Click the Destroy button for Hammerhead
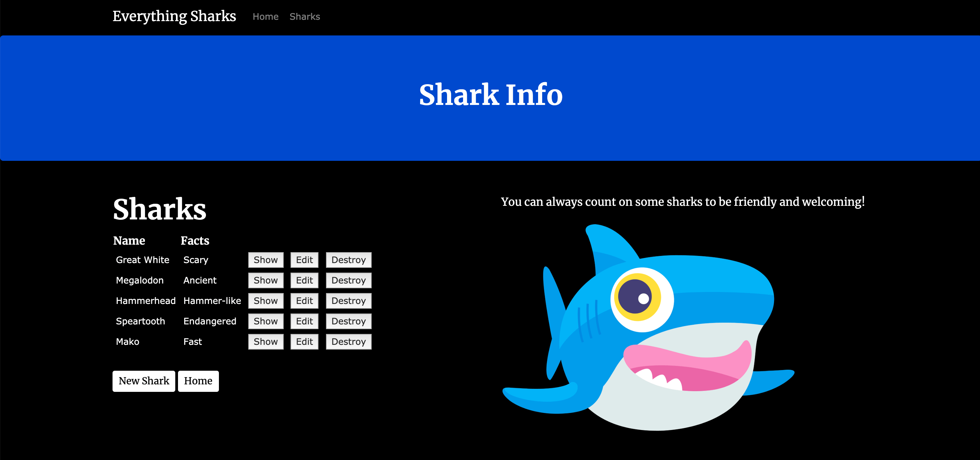 (x=347, y=301)
